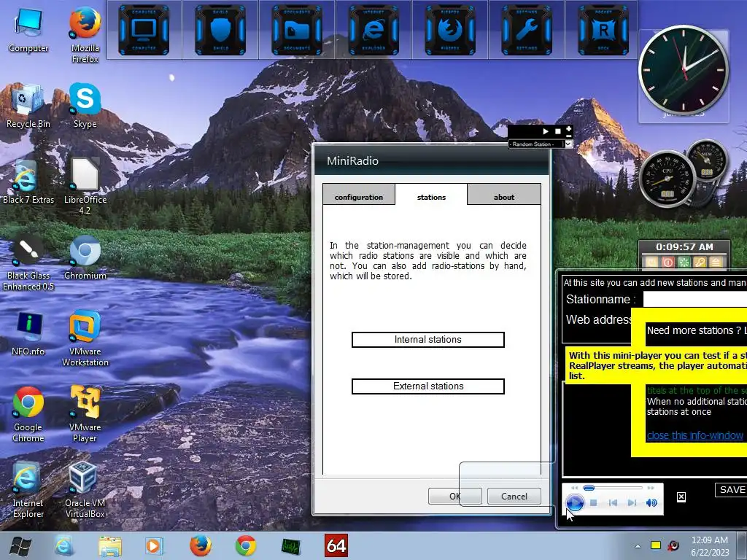Viewport: 747px width, 560px height.
Task: Launch the Shield dock tile
Action: (220, 30)
